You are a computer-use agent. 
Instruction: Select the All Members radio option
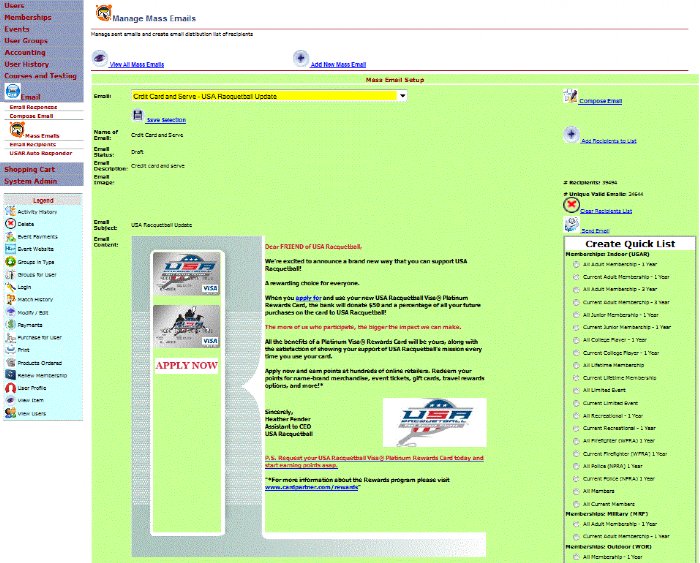click(576, 491)
